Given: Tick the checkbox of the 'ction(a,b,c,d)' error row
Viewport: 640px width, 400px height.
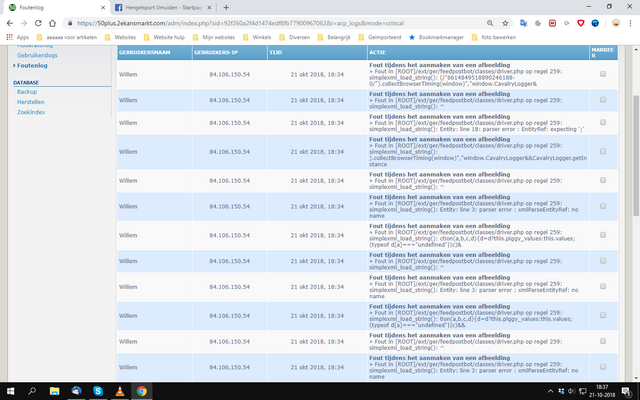Looking at the screenshot, I should [x=603, y=235].
